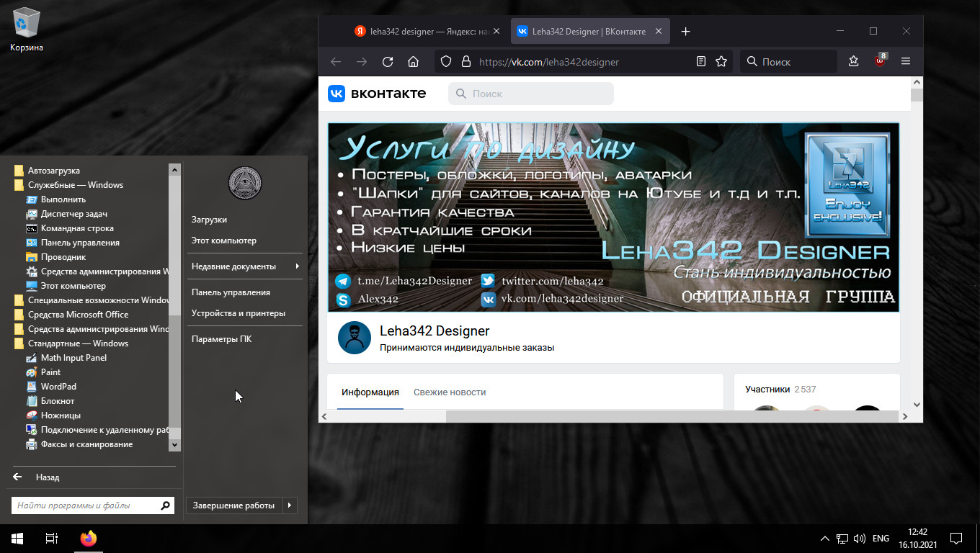Click the Завершение работы button
Viewport: 980px width, 553px height.
(234, 505)
